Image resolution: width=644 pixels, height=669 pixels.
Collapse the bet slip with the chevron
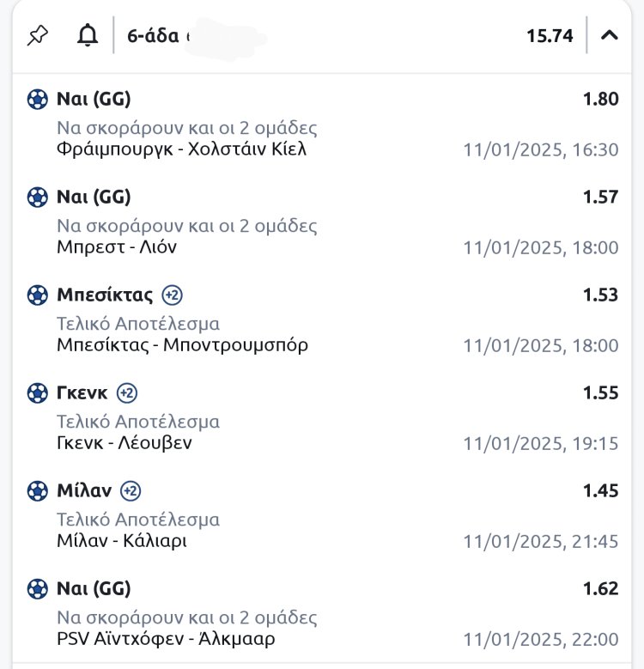click(610, 36)
